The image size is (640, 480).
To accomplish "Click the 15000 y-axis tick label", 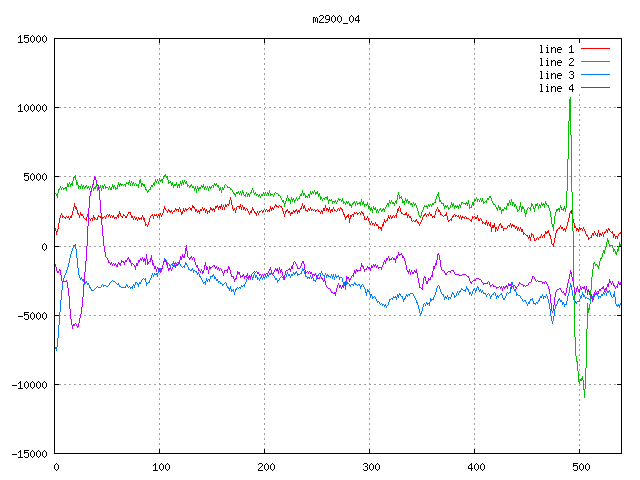I will click(32, 39).
